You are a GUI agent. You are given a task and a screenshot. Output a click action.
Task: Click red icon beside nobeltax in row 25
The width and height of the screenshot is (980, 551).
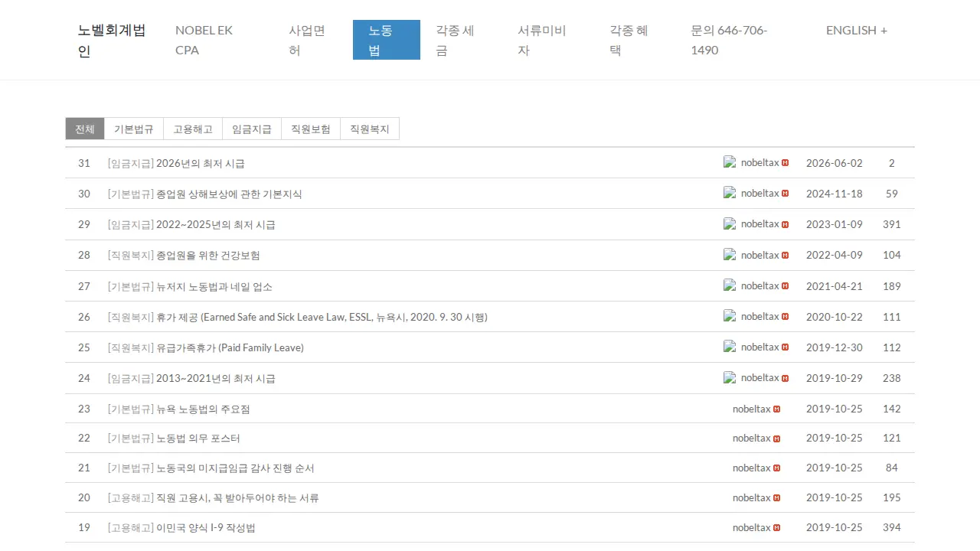coord(786,347)
